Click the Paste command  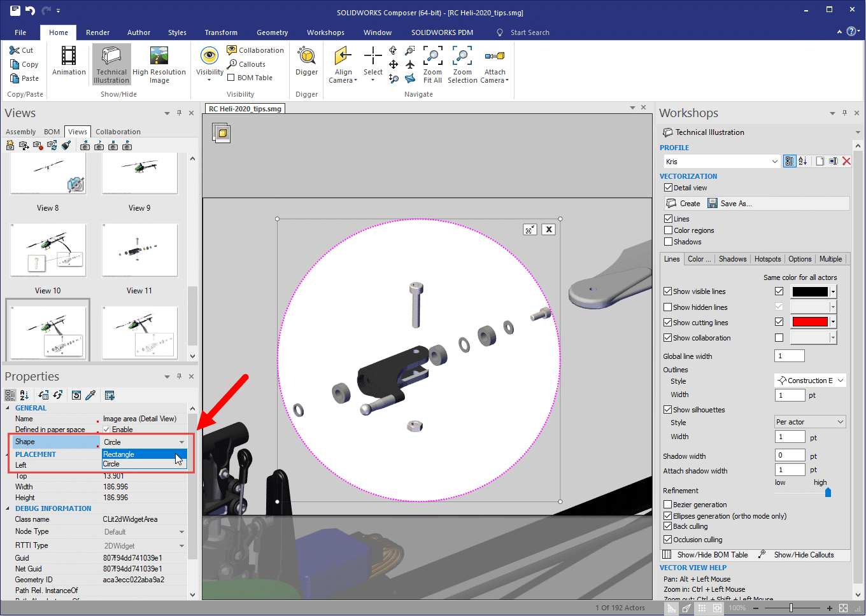pos(24,78)
